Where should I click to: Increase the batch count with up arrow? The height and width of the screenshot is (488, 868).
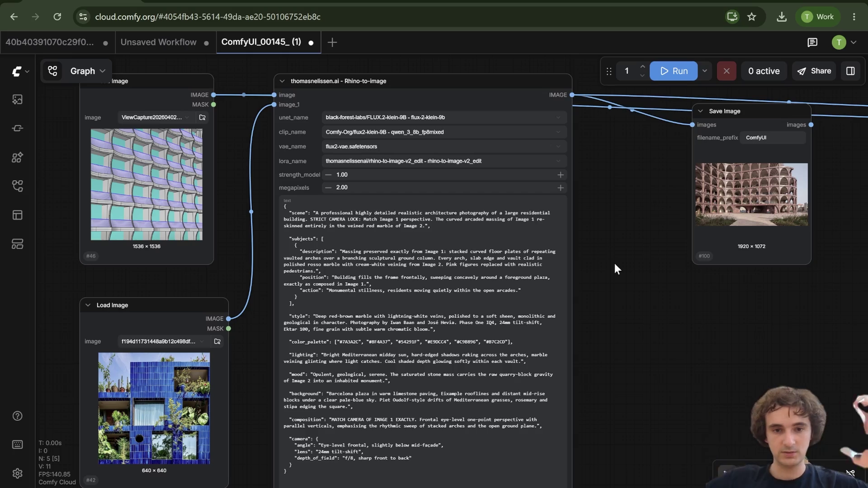click(642, 67)
